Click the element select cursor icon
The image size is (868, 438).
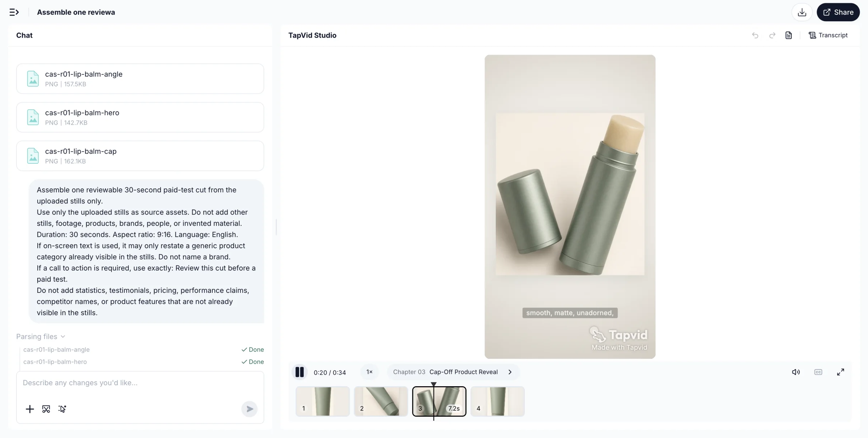[x=62, y=409]
